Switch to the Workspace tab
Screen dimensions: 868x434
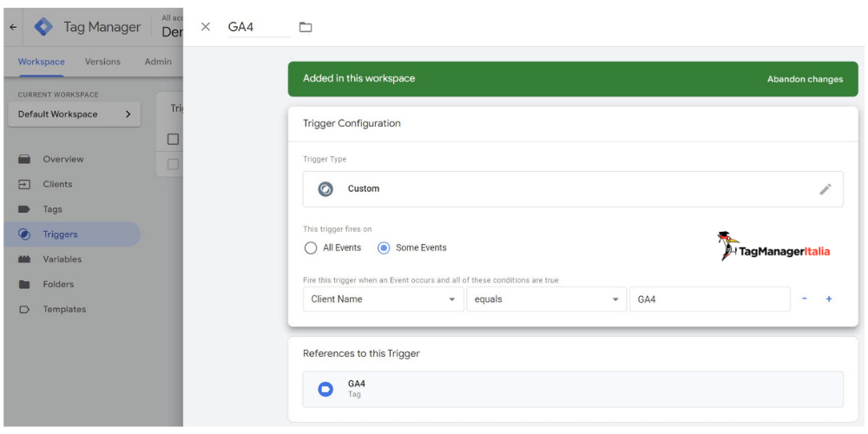click(x=42, y=62)
